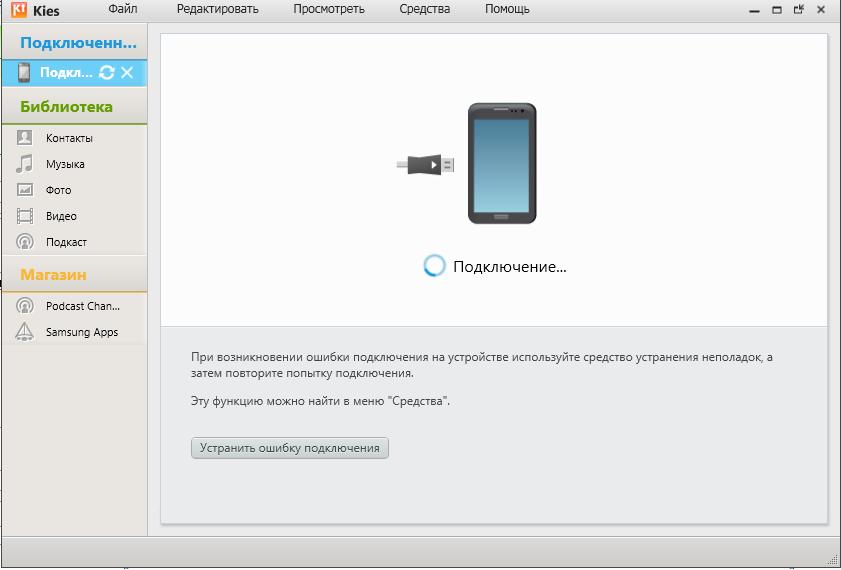Click the Подключение... status text

point(510,267)
